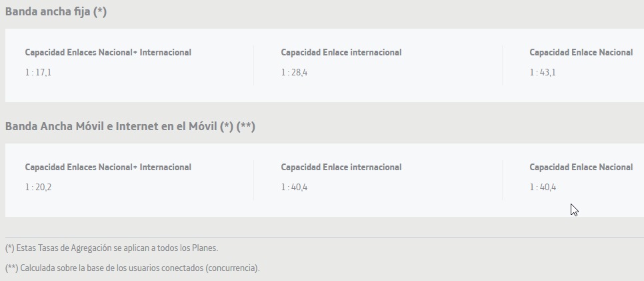Click the value '1 : 43,1'
This screenshot has width=644, height=281.
(543, 73)
